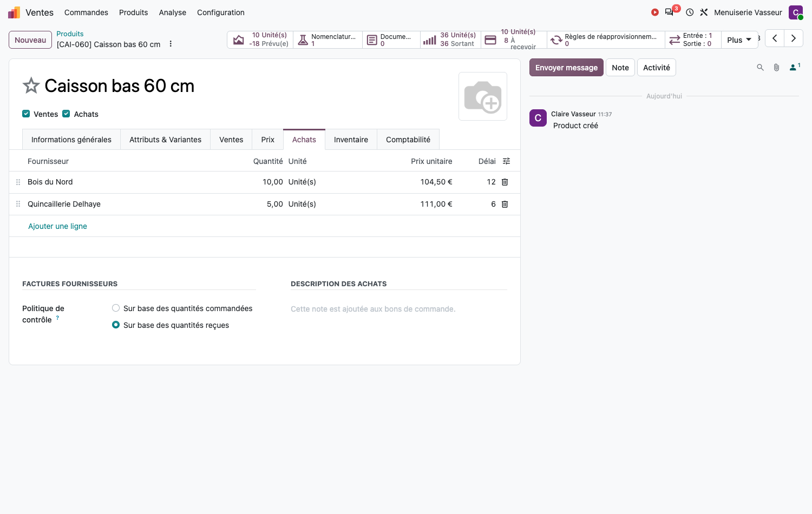Open the Configuration menu

(220, 12)
